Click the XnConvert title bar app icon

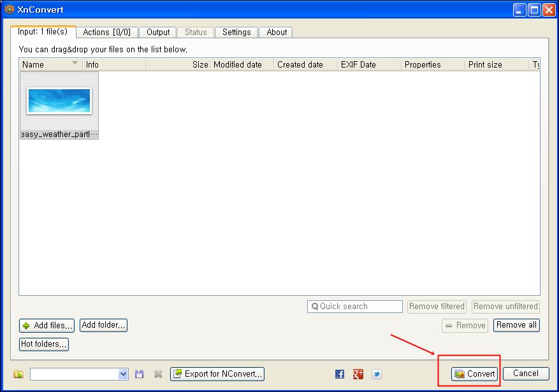pyautogui.click(x=10, y=10)
